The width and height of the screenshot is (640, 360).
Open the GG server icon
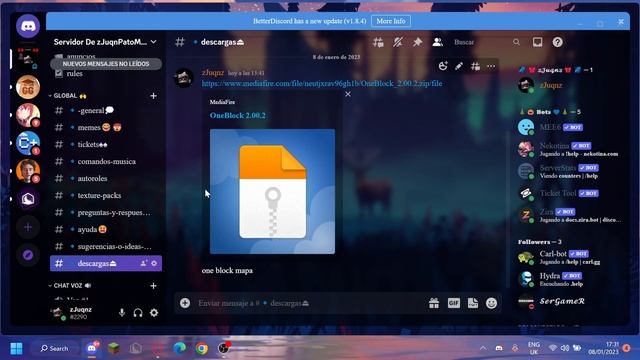coord(28,87)
